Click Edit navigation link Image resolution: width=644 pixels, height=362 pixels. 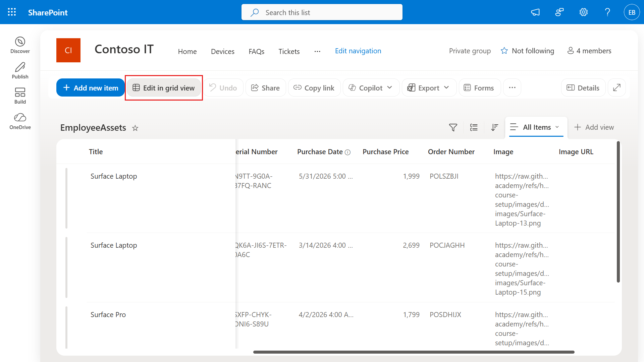pos(358,51)
